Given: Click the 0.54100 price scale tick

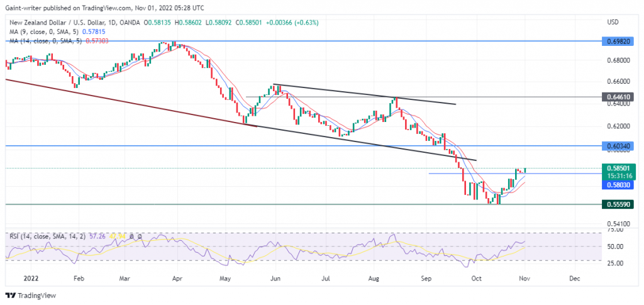Looking at the screenshot, I should (619, 224).
